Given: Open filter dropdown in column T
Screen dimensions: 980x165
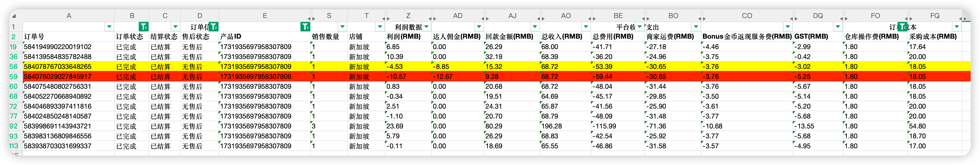Looking at the screenshot, I should (x=380, y=27).
